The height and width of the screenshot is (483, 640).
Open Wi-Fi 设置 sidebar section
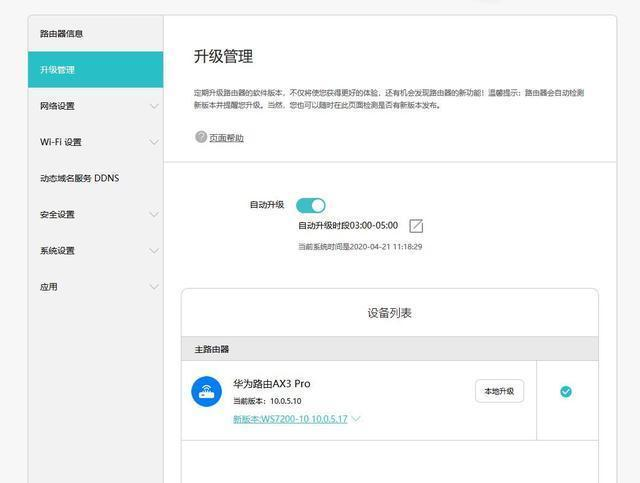click(x=96, y=142)
